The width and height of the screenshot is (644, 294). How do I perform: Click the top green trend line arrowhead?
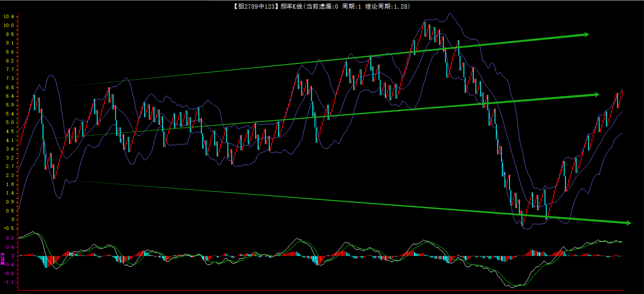point(586,35)
